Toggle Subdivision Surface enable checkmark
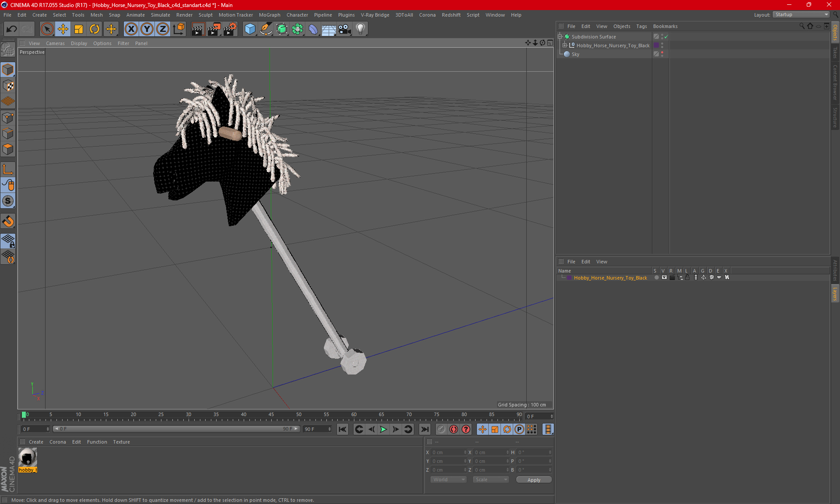 [666, 37]
